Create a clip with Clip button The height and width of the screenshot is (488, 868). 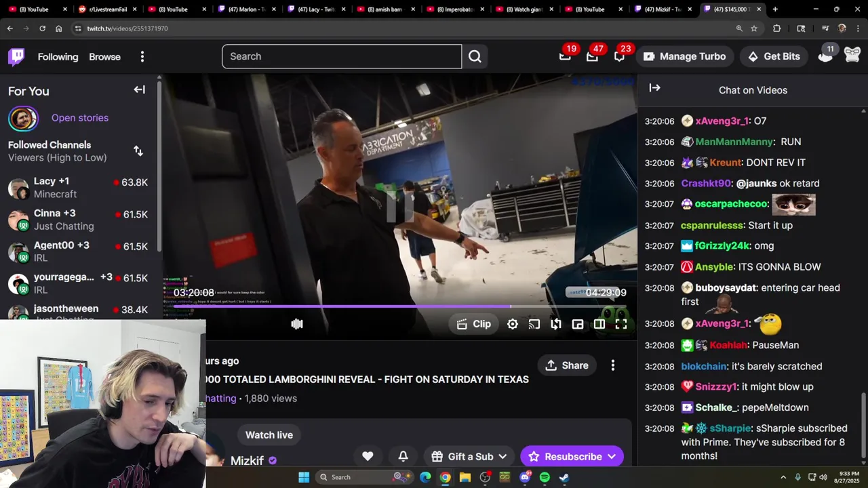point(474,324)
